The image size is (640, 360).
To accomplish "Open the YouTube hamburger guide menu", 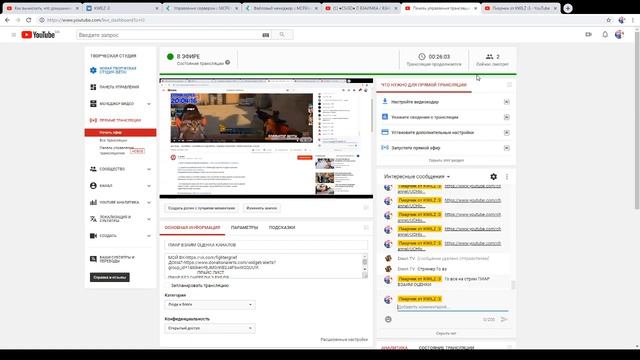I will [x=14, y=35].
